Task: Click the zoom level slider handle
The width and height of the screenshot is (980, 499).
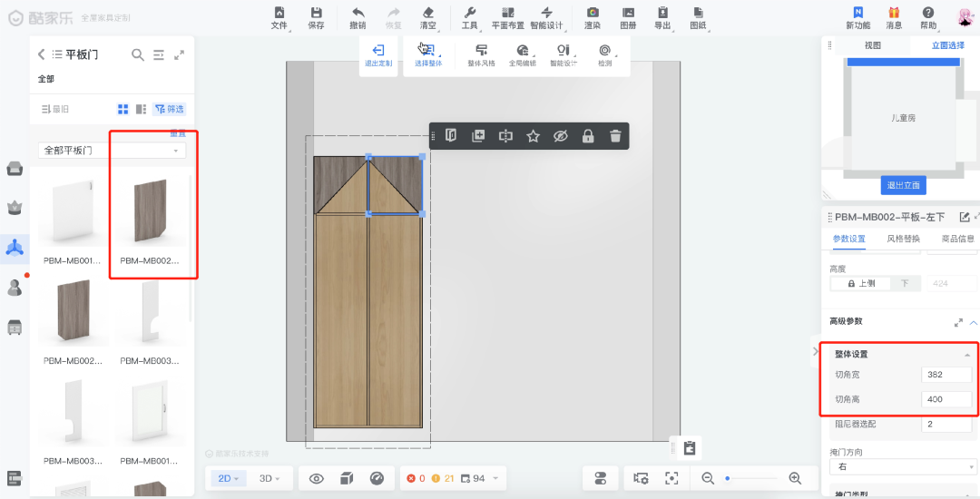Action: click(x=728, y=478)
